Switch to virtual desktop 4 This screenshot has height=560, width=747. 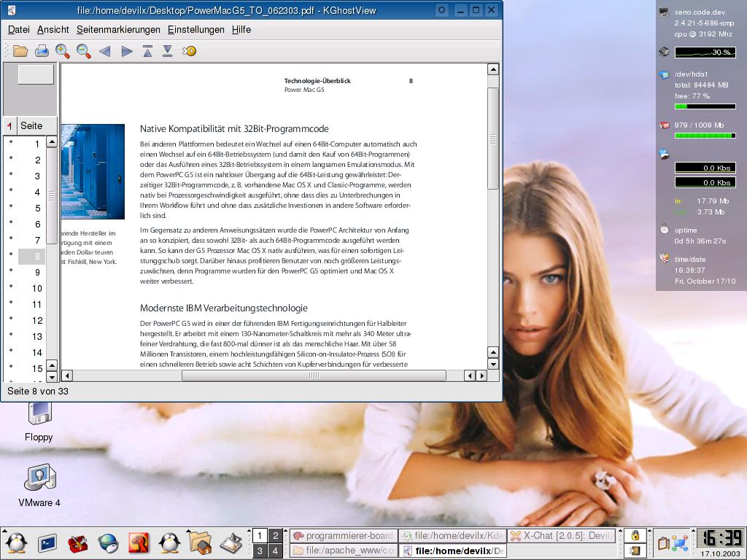[275, 551]
